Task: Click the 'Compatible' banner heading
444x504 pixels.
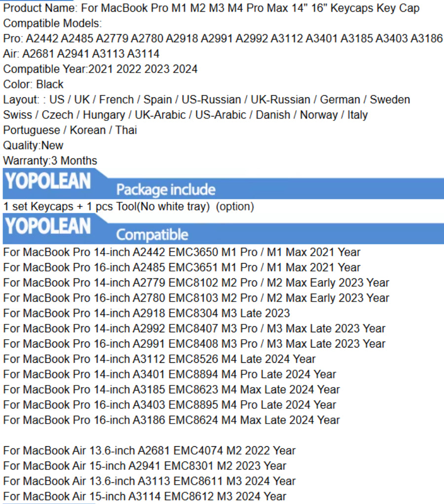Action: (x=152, y=234)
